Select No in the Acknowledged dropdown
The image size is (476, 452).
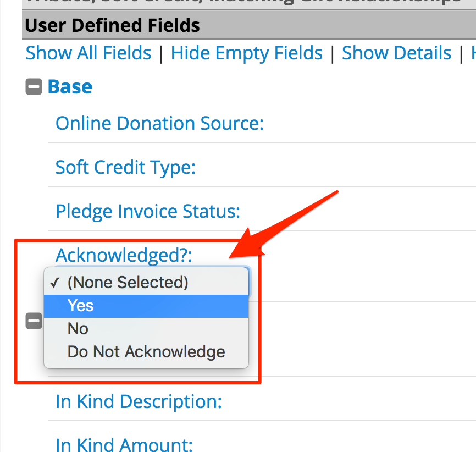(78, 328)
